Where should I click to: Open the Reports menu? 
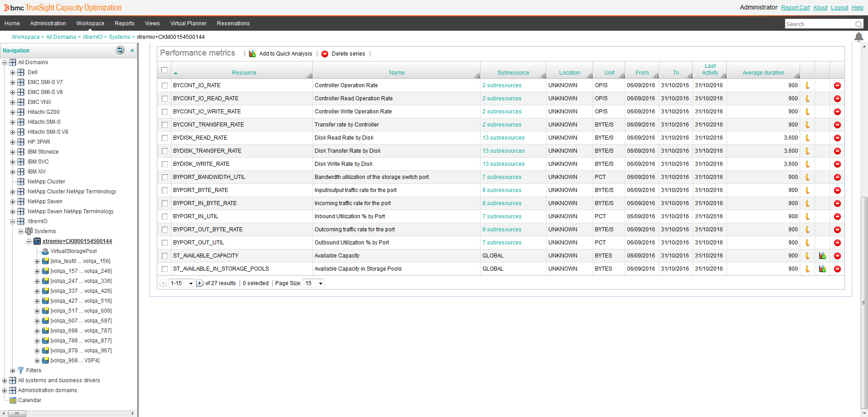pos(124,23)
